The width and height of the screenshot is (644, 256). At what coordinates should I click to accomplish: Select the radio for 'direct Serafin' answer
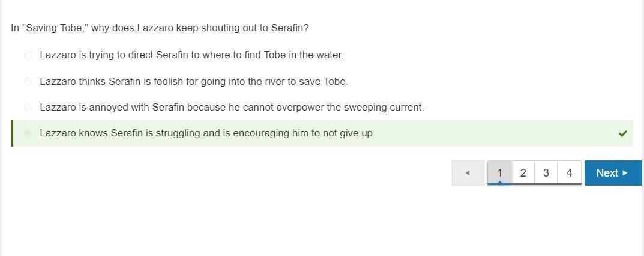[x=28, y=55]
